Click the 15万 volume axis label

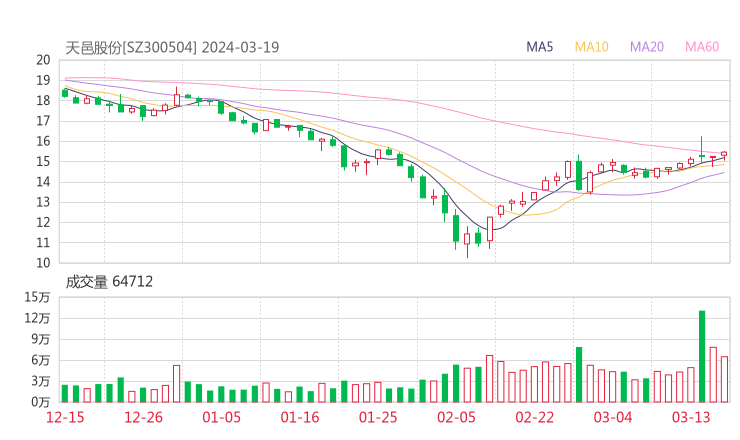(x=37, y=297)
